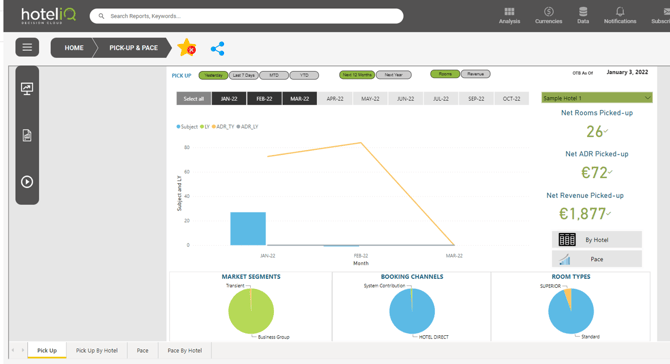Screen dimensions: 670x364
Task: Select the Last 7 Days filter
Action: tap(244, 75)
